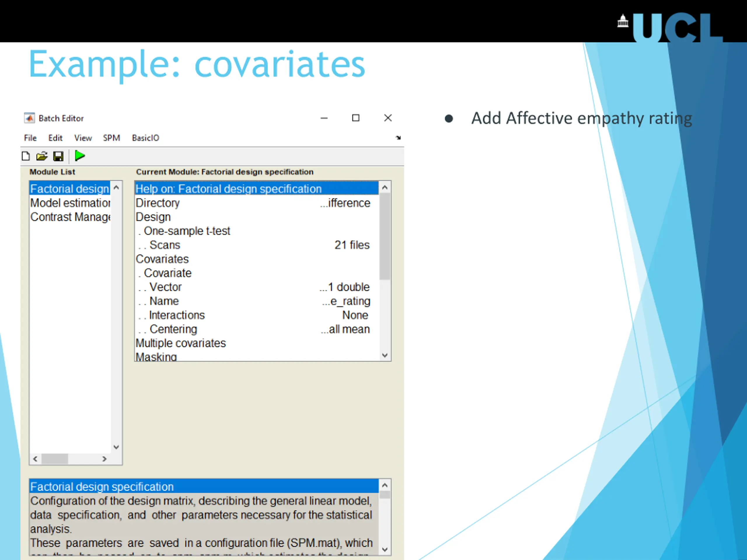Viewport: 747px width, 560px height.
Task: Select the One-sample t-test row
Action: 257,231
